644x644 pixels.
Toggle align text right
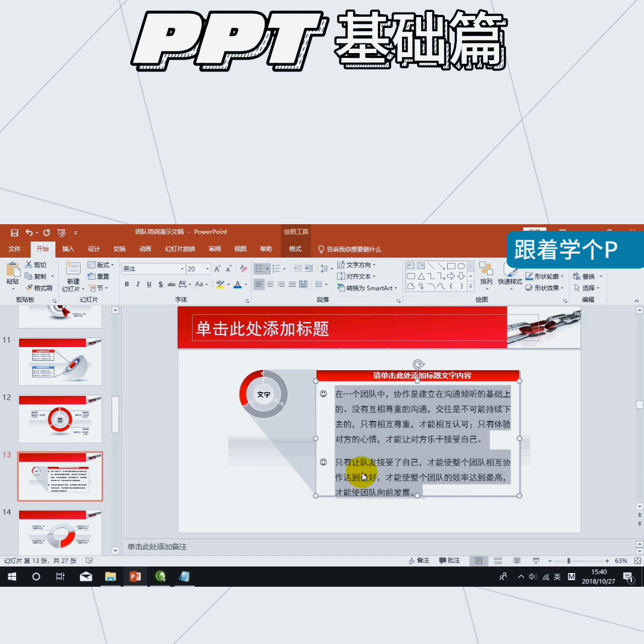(281, 284)
